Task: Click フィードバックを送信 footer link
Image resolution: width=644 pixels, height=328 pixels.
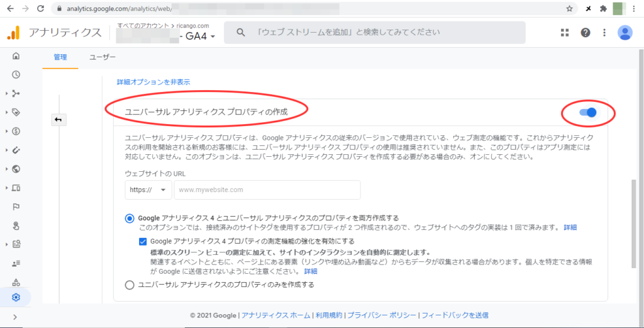Action: click(455, 315)
